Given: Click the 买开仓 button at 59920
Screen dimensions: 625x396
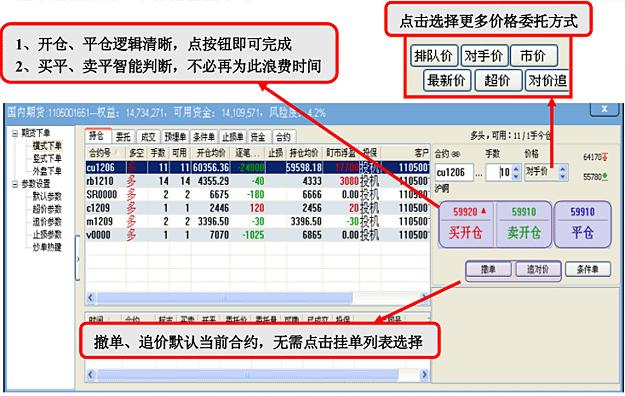Looking at the screenshot, I should coord(466,225).
